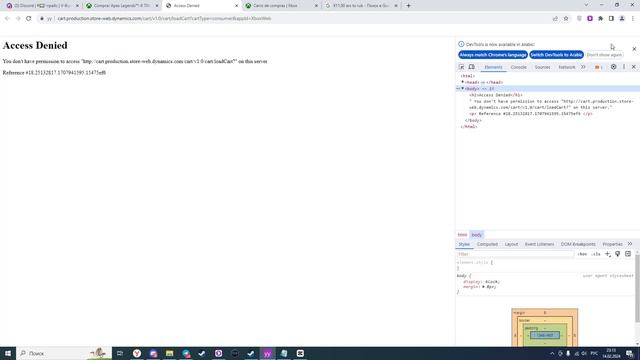640x360 pixels.
Task: Toggle the device toolbar icon in DevTools
Action: 471,67
